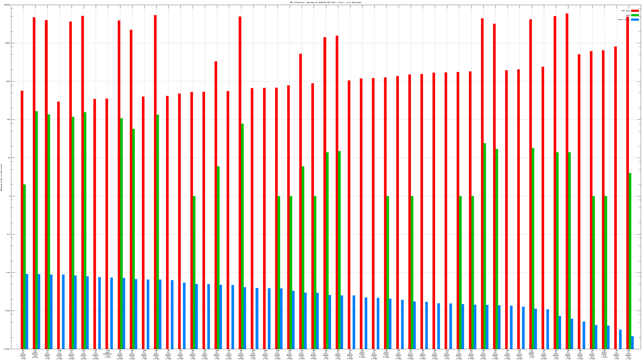Click the 100000 y-axis tick label
This screenshot has height=362, width=644.
(7, 5)
